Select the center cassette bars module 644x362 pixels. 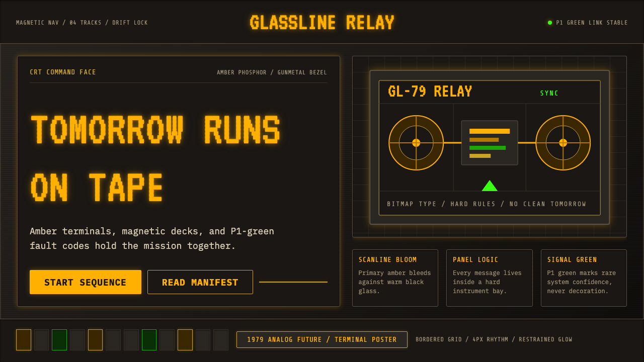pyautogui.click(x=490, y=143)
